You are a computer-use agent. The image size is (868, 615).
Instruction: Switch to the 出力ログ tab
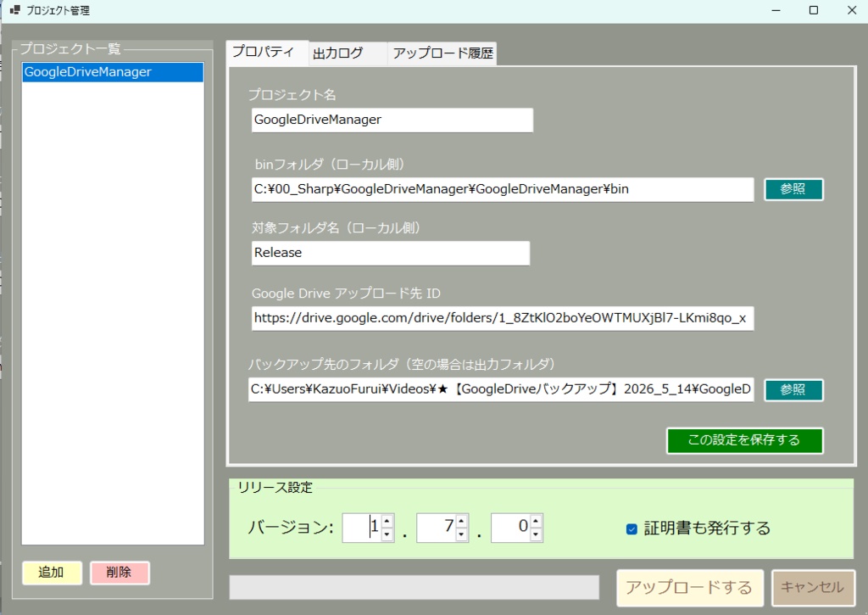347,53
